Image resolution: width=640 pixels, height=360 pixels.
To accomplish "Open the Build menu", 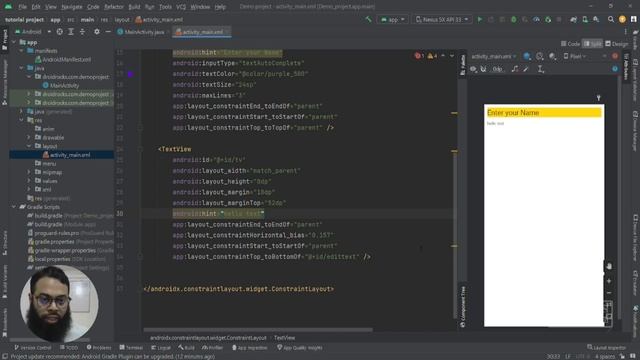I will [x=134, y=7].
